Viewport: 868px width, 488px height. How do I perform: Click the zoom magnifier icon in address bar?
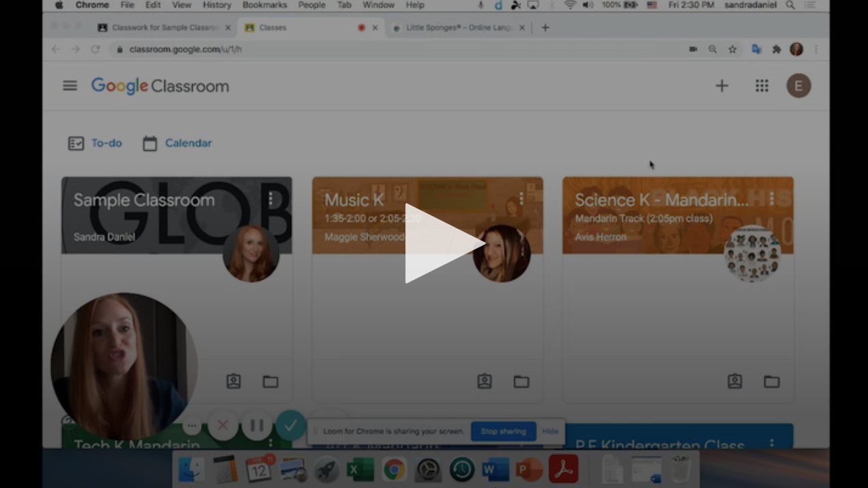pos(713,49)
